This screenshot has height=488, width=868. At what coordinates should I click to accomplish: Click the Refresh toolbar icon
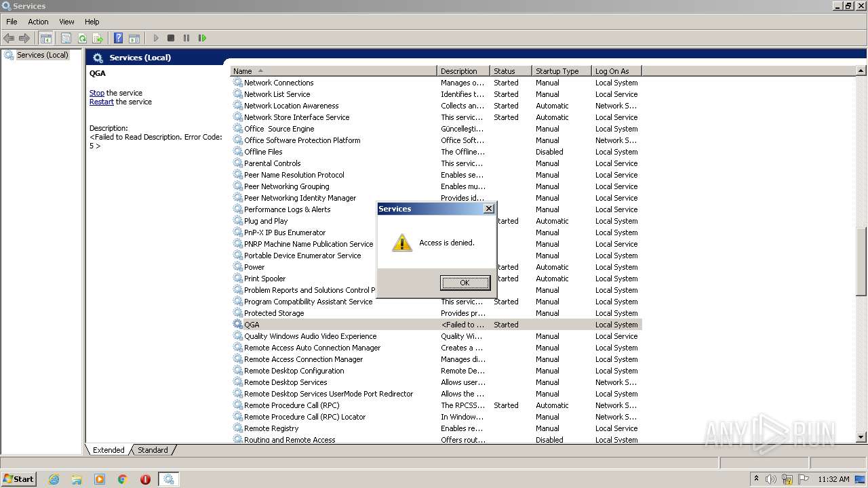pos(82,39)
